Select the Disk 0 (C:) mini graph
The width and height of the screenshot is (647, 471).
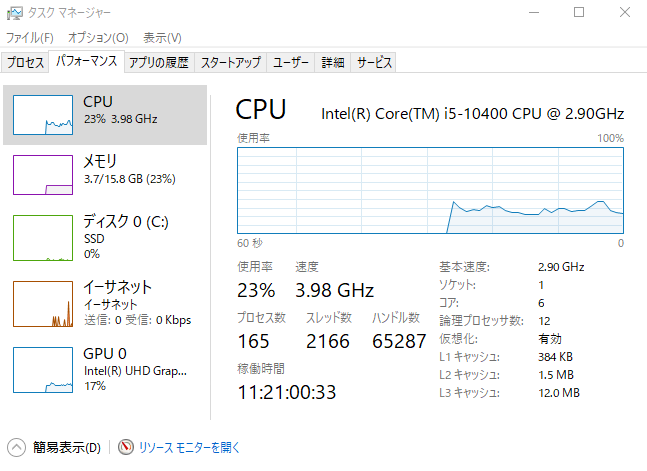43,237
